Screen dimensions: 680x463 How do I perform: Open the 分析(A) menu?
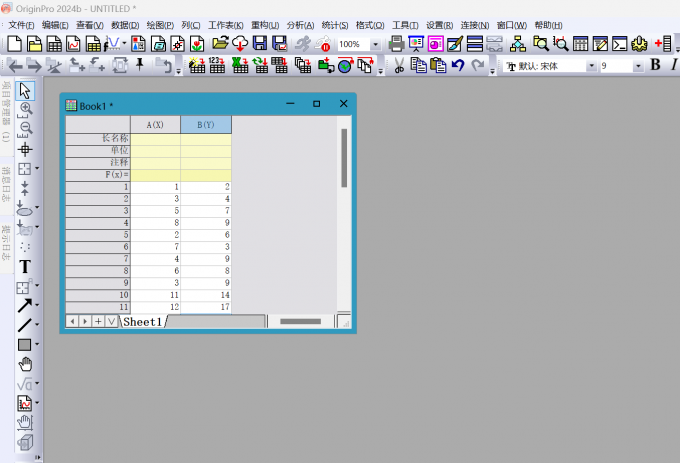tap(300, 25)
